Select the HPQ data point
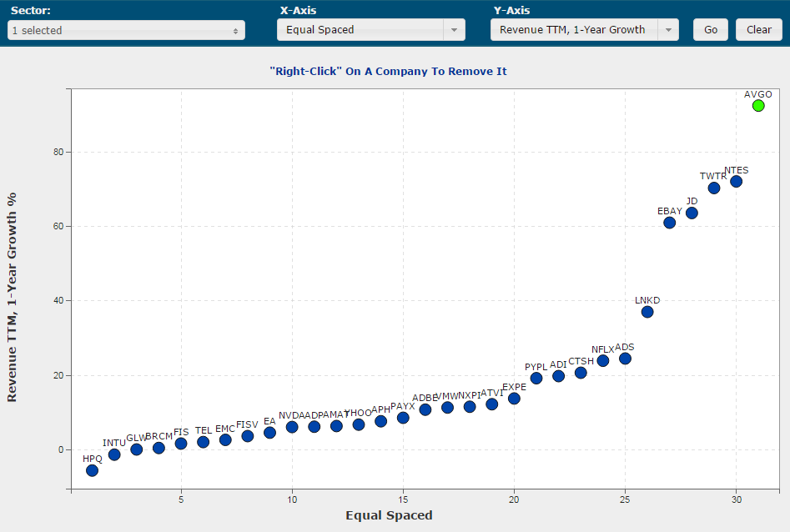The image size is (790, 532). point(93,470)
